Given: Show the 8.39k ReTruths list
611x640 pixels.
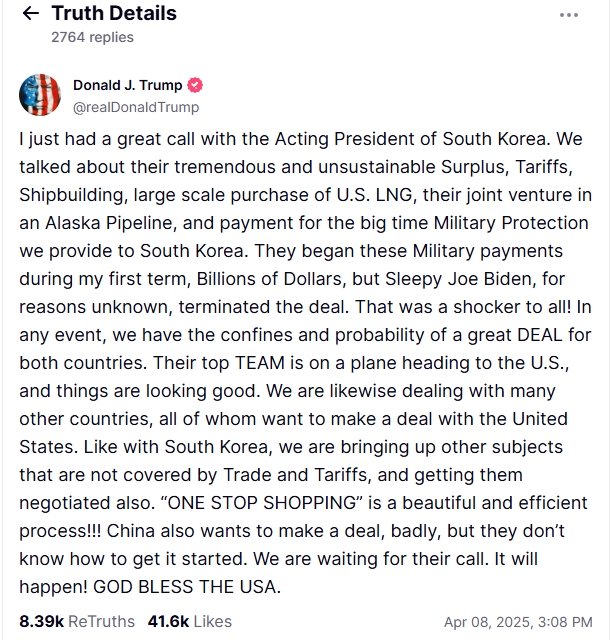Looking at the screenshot, I should (76, 621).
